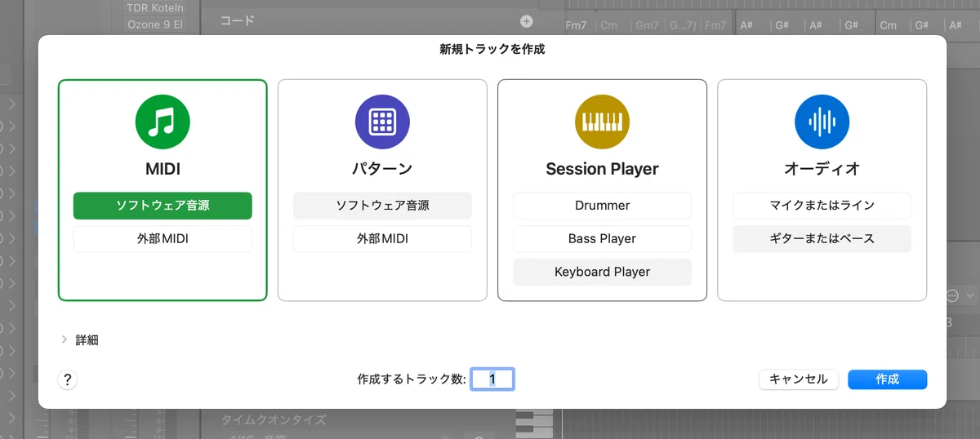Image resolution: width=980 pixels, height=439 pixels.
Task: Click the パターン heading text
Action: 382,169
